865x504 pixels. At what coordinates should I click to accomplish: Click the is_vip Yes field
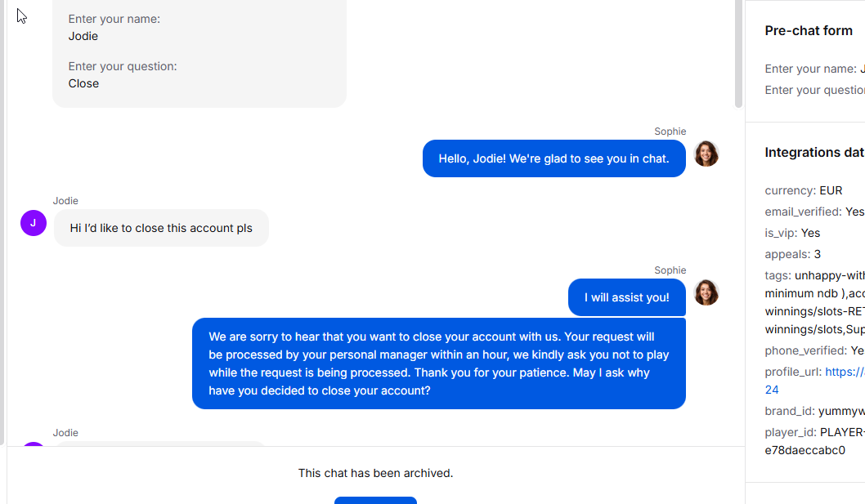click(792, 233)
